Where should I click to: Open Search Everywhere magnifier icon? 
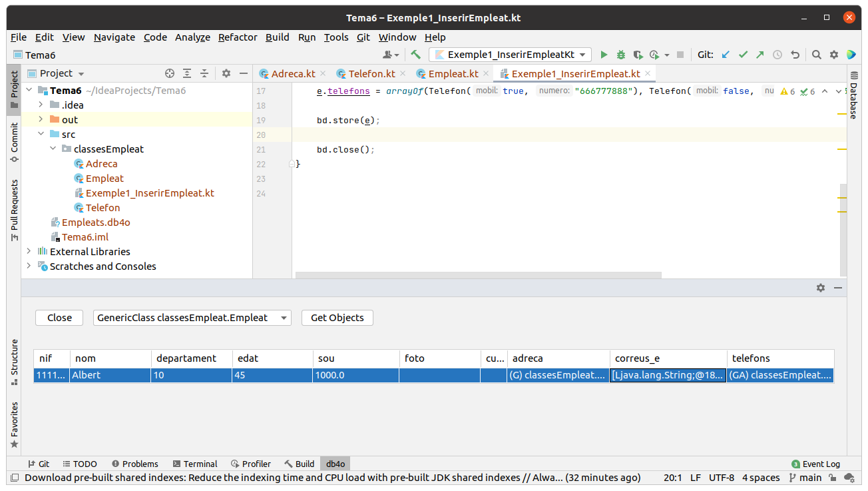817,55
